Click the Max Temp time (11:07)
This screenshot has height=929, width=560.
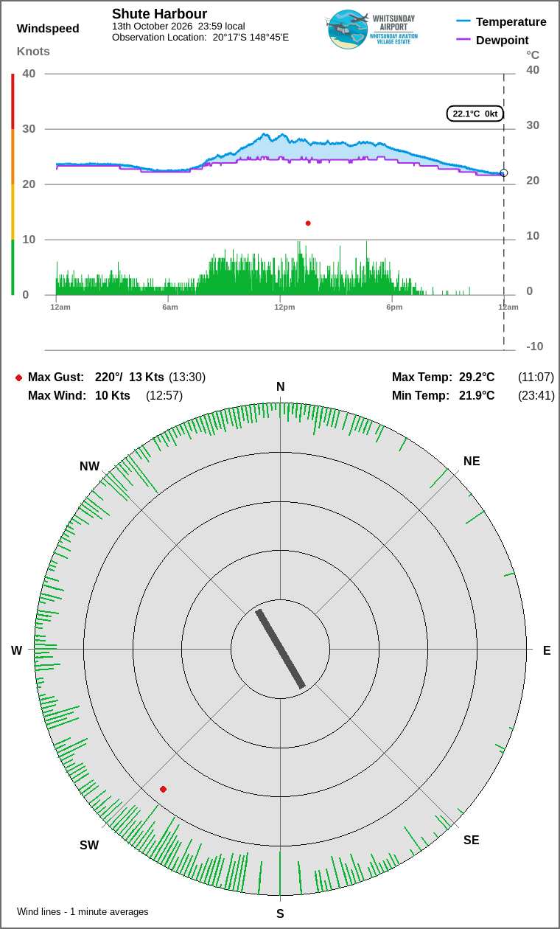[x=536, y=377]
